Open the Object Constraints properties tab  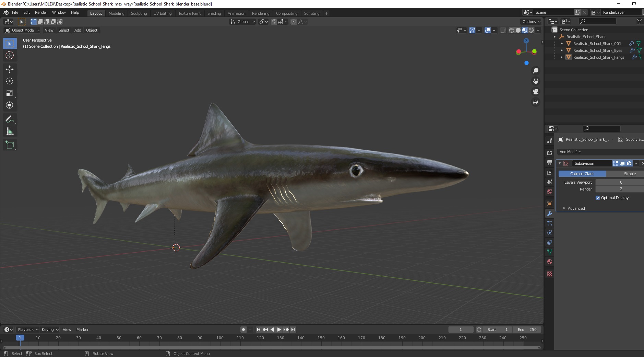pyautogui.click(x=550, y=242)
